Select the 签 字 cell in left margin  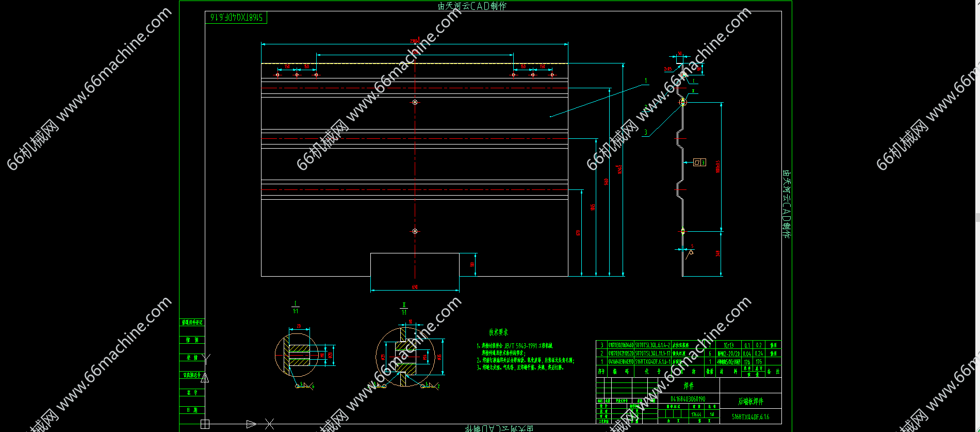192,392
